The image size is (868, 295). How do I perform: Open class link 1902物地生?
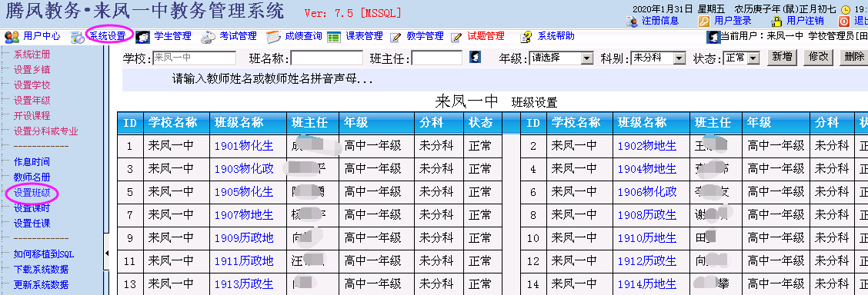coord(647,146)
